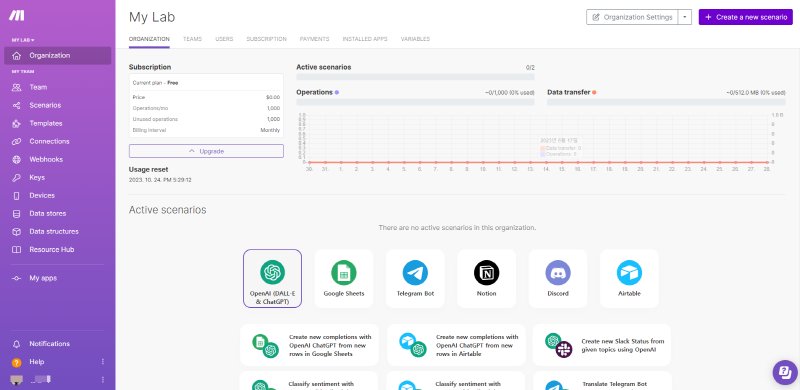Click the Organization Settings button
The height and width of the screenshot is (390, 800).
632,17
